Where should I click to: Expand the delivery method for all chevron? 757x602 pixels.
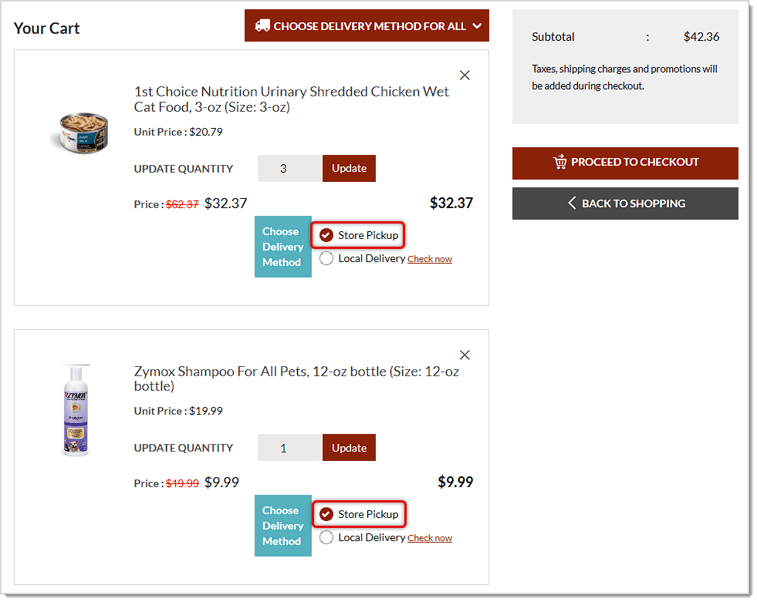click(x=477, y=26)
